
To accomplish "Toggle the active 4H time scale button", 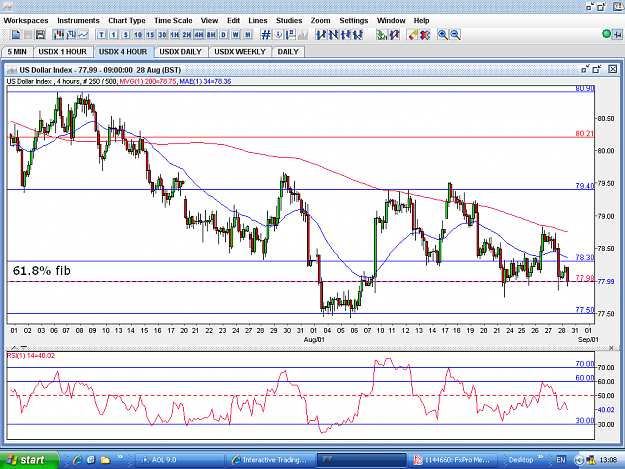I will point(199,35).
